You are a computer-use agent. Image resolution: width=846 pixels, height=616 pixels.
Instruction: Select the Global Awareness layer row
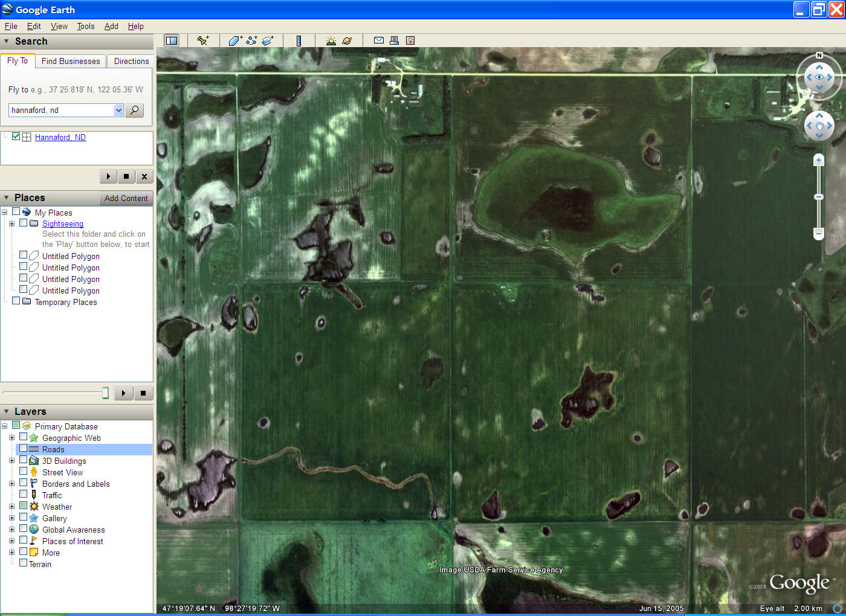coord(73,530)
